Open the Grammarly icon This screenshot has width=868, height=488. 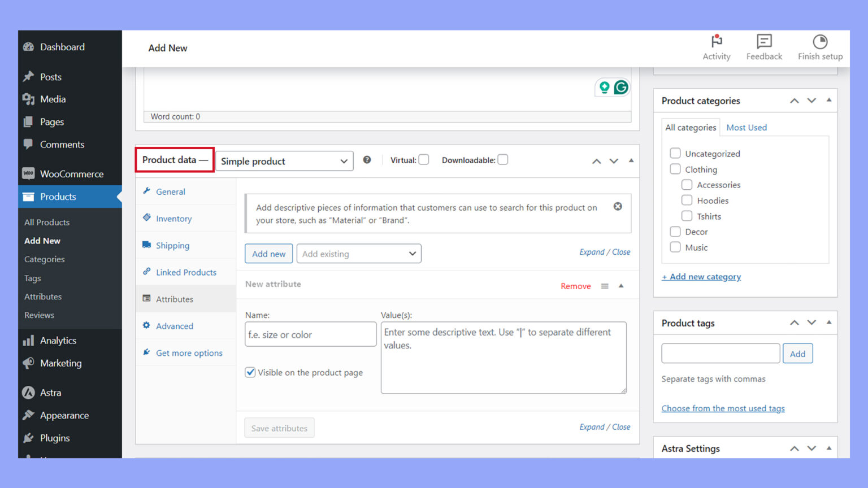click(x=621, y=87)
